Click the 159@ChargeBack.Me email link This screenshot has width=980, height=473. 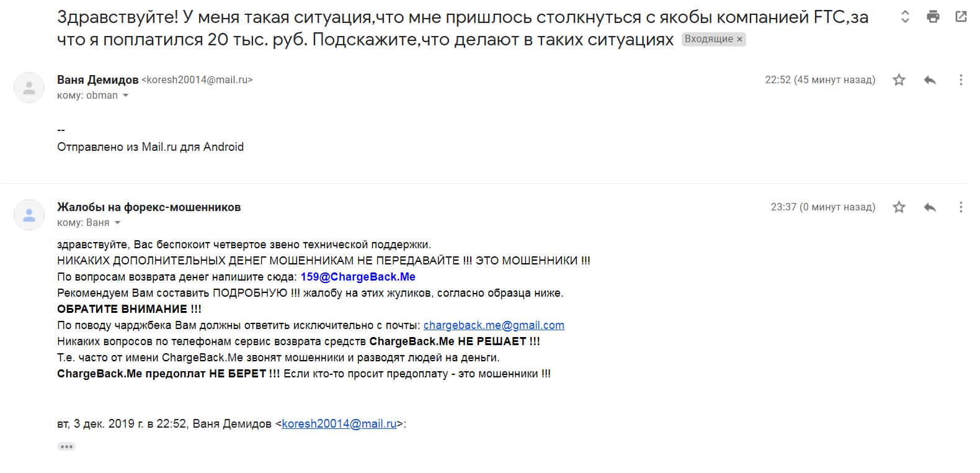pyautogui.click(x=358, y=277)
